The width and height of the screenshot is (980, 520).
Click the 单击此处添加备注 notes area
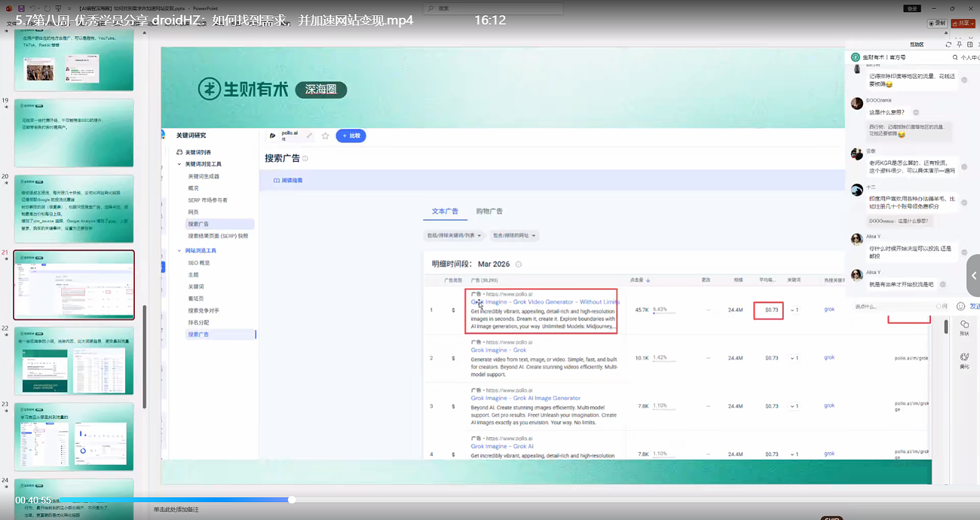click(176, 510)
